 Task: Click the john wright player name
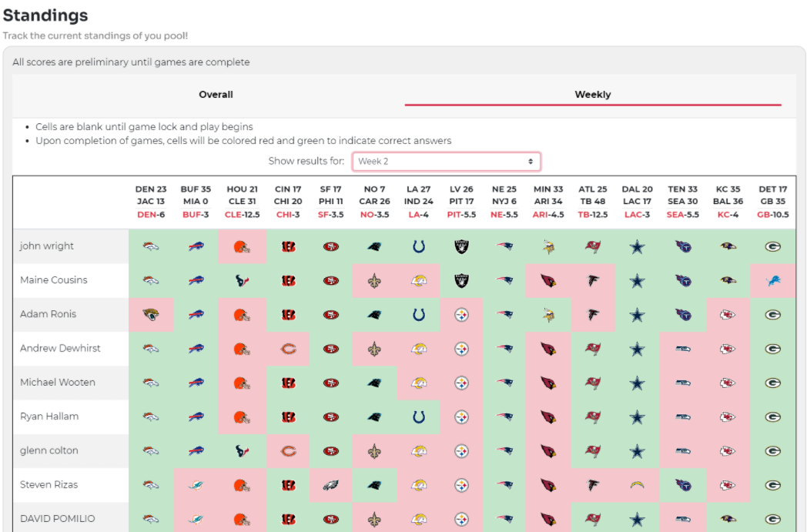[47, 246]
